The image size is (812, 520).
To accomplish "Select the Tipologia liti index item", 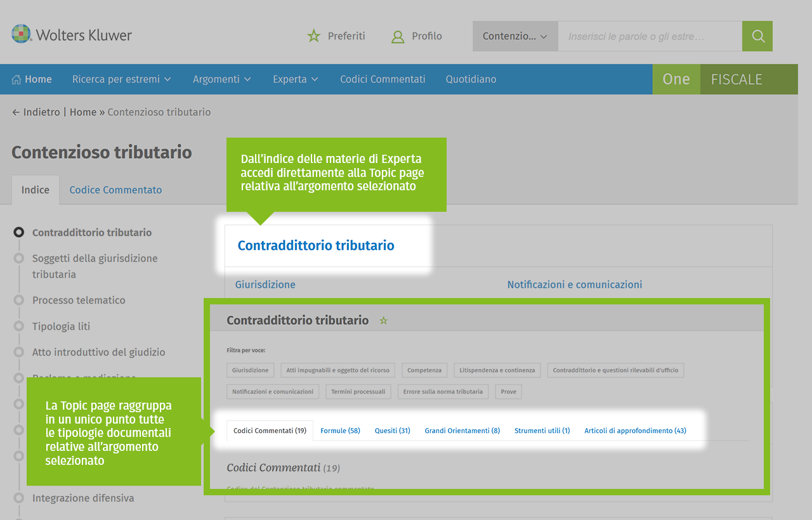I will [61, 326].
